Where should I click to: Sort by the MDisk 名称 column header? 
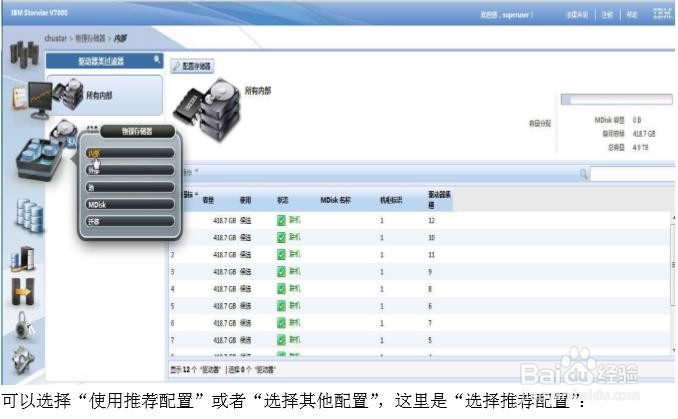pyautogui.click(x=336, y=200)
